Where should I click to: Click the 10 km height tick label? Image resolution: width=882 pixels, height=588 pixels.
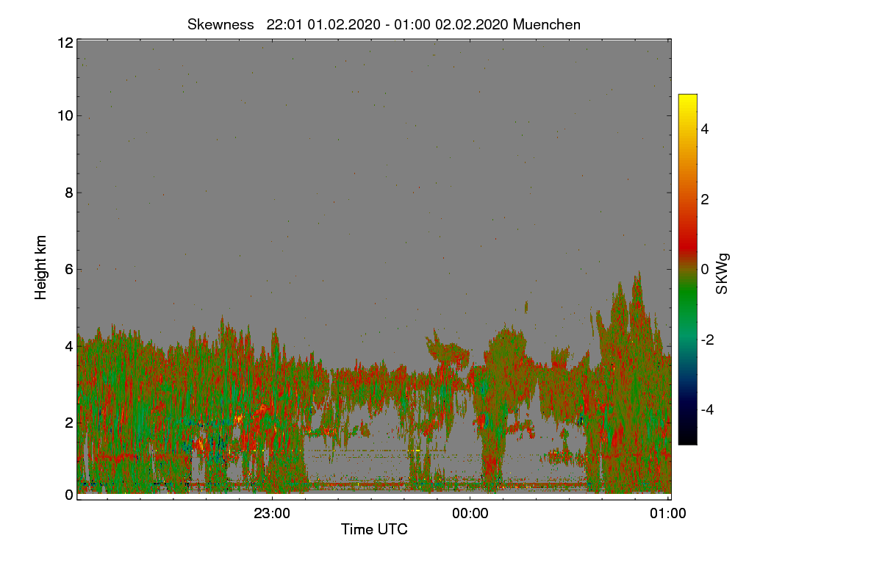point(65,115)
